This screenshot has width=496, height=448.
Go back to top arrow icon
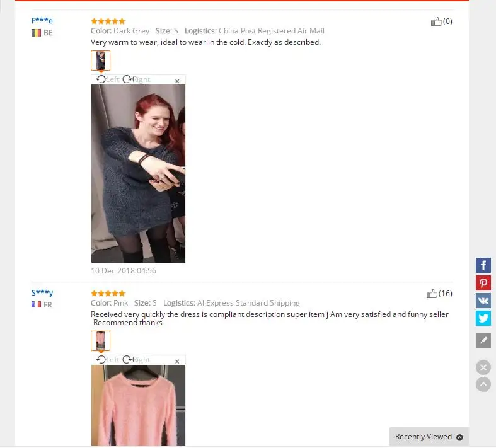[483, 384]
